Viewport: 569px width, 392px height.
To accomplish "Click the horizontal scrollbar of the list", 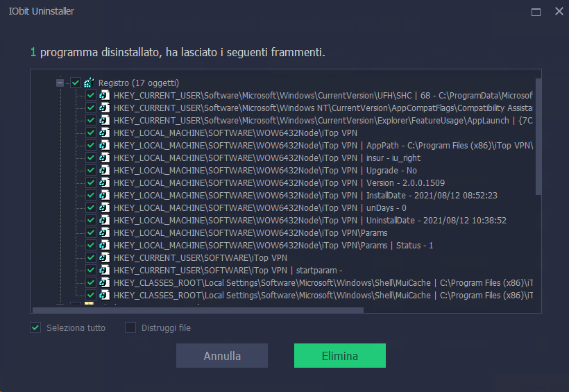I will (x=198, y=310).
